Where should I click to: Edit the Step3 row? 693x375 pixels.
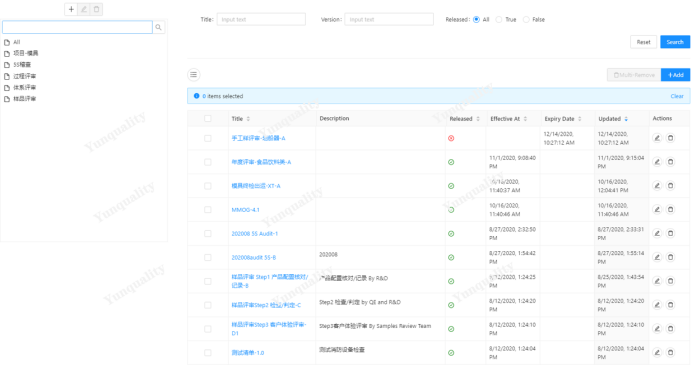[x=657, y=329]
